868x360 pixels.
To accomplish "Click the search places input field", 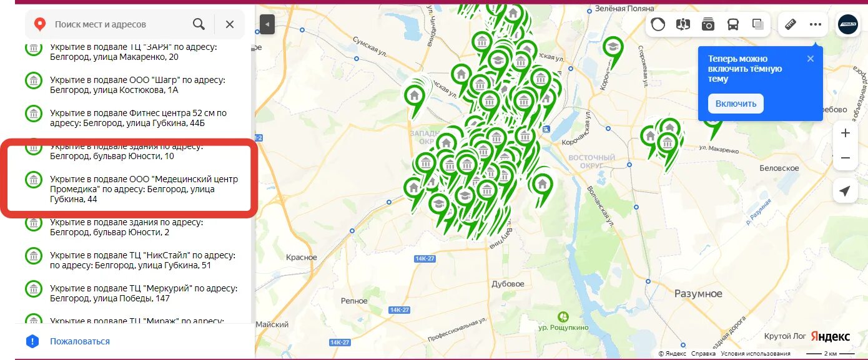I will coord(119,24).
